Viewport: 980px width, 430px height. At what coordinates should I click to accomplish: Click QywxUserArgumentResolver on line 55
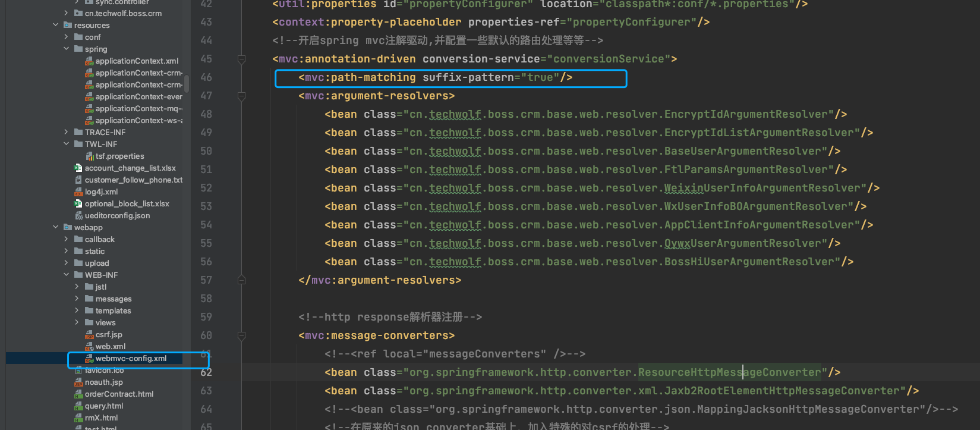click(x=743, y=243)
